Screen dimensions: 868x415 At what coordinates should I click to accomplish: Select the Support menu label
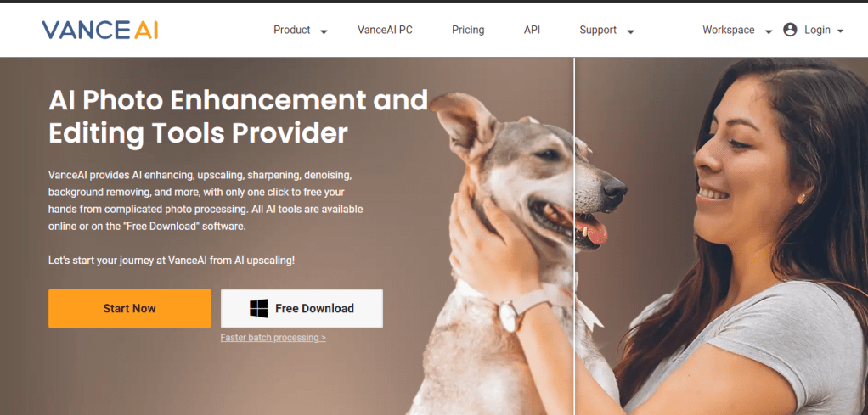click(x=598, y=30)
